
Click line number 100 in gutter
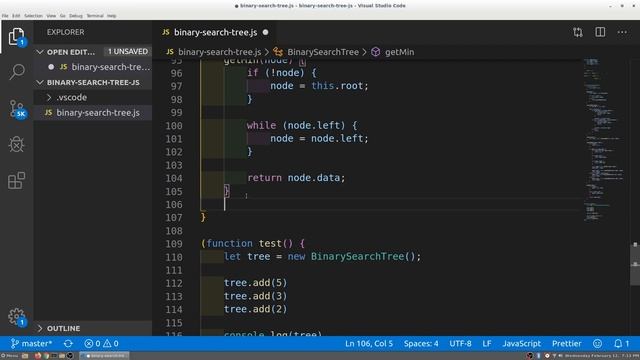(x=174, y=126)
